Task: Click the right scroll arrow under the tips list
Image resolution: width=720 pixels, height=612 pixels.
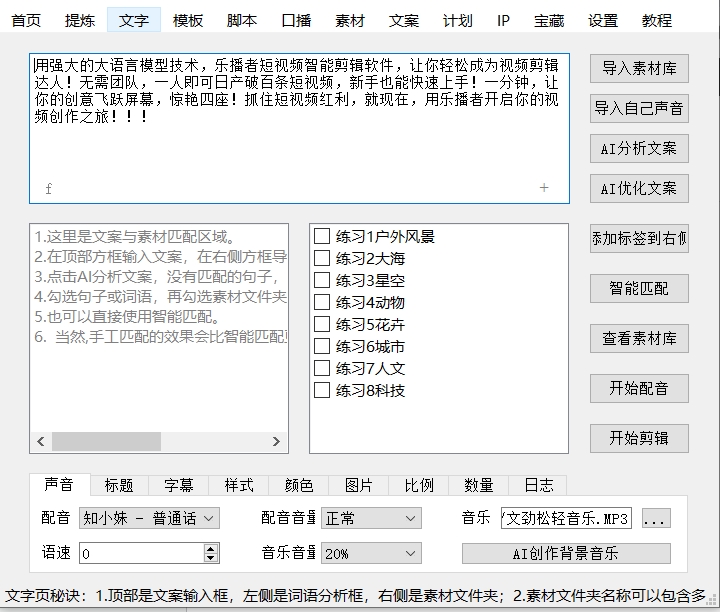Action: click(x=278, y=441)
